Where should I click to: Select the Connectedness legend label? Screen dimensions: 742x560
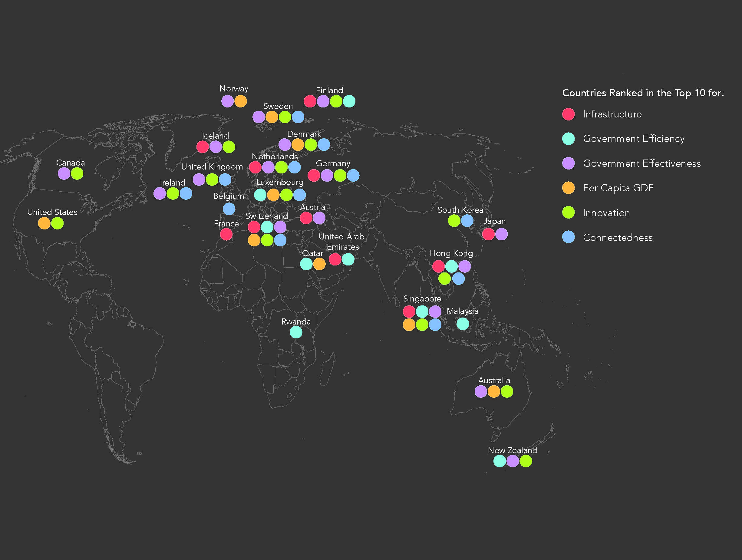618,237
